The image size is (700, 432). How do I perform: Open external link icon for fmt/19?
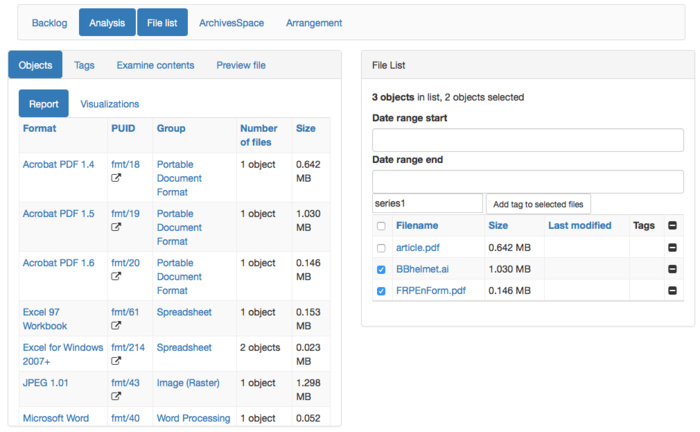(116, 228)
